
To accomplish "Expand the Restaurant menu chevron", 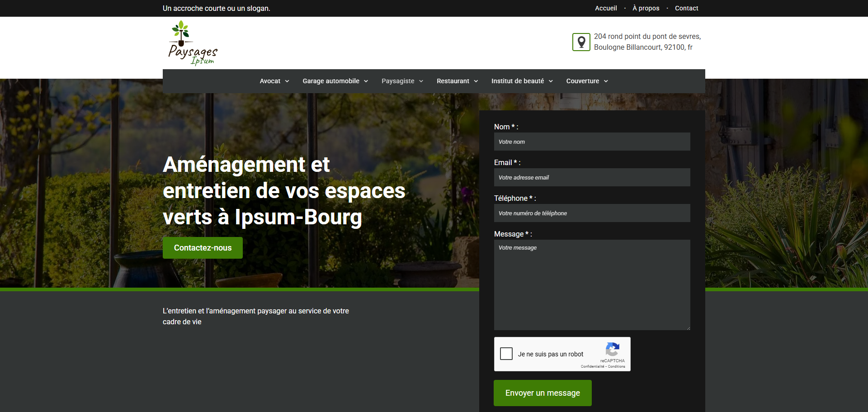I will pos(476,81).
